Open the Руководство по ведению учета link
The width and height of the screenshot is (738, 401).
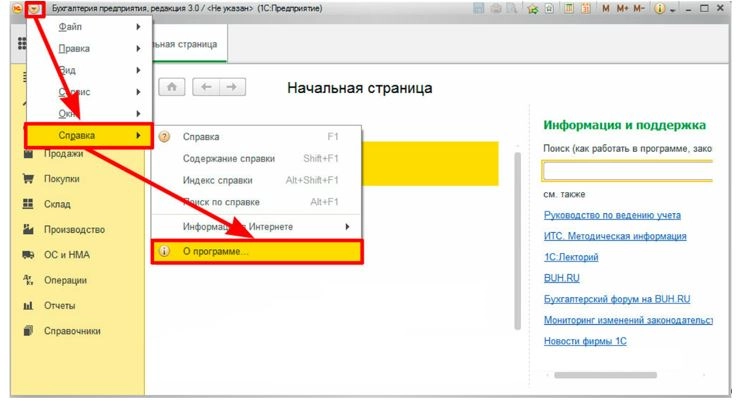click(x=612, y=215)
